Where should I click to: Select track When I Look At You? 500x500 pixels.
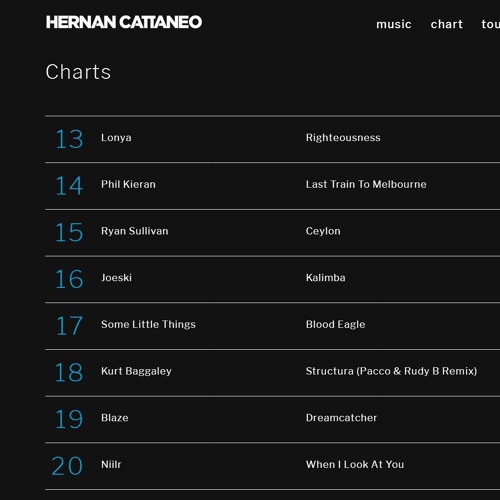click(x=355, y=464)
